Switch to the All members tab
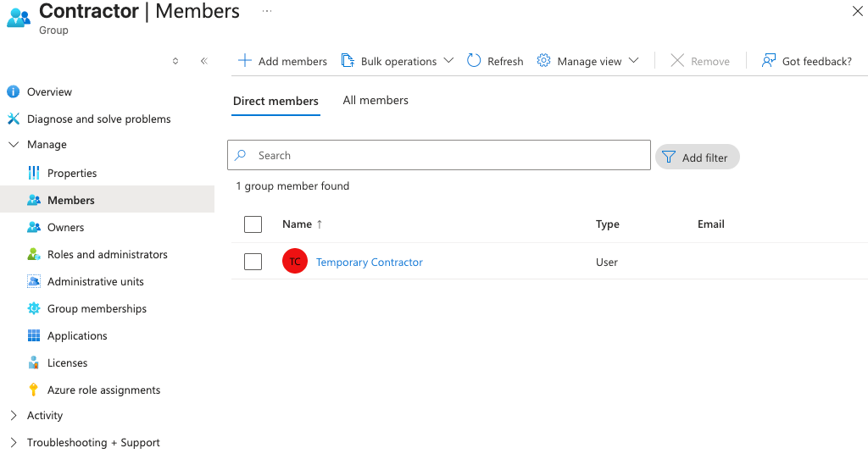The width and height of the screenshot is (868, 459). tap(376, 101)
